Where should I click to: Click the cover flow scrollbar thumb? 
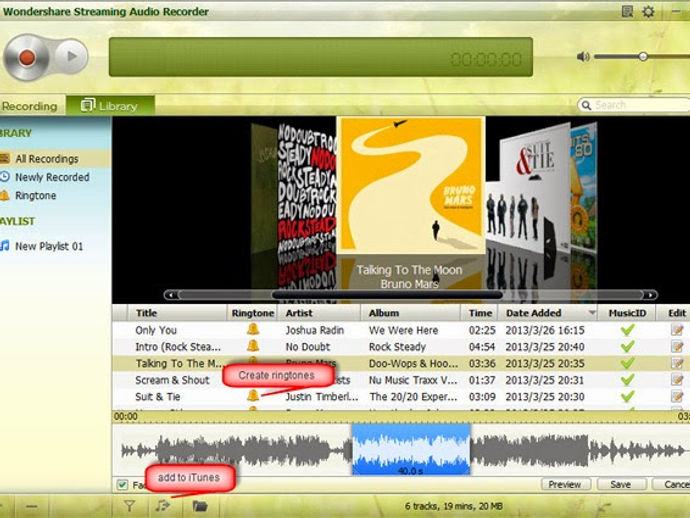[387, 295]
